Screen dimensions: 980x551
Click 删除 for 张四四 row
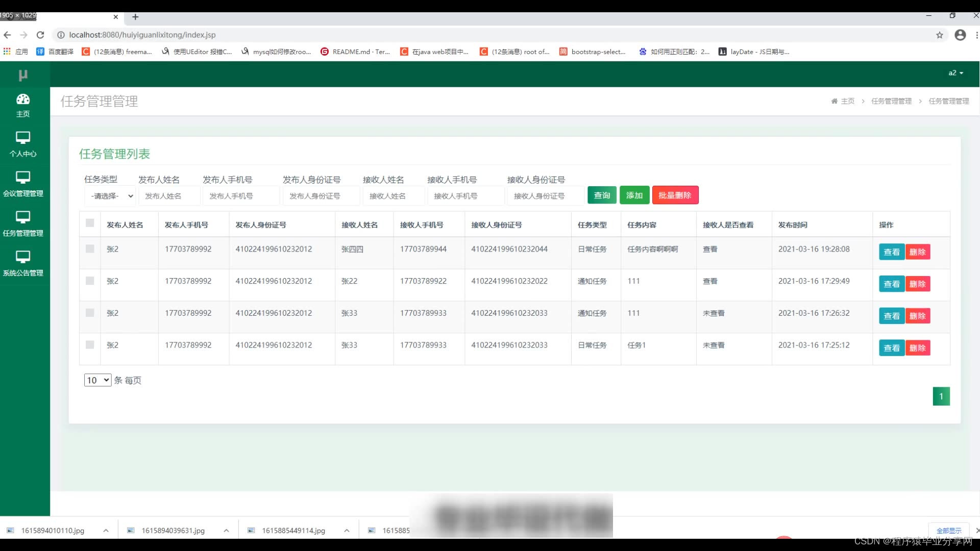[x=918, y=252]
